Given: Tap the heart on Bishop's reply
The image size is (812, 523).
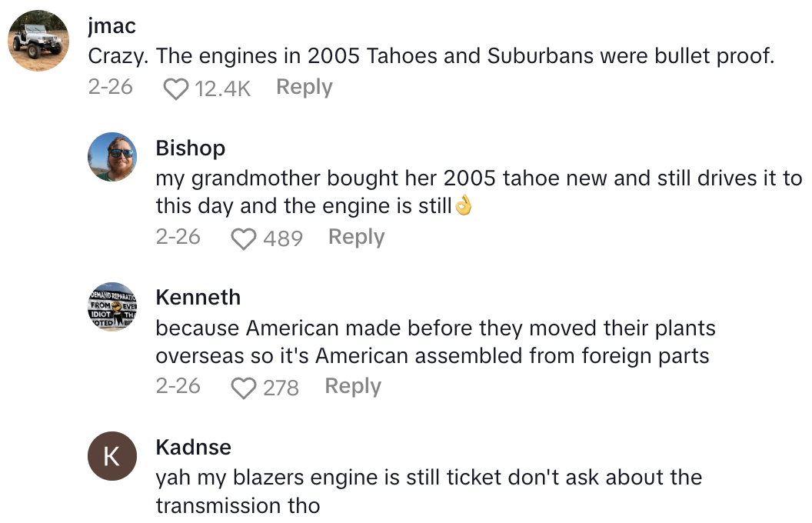Looking at the screenshot, I should click(x=244, y=238).
